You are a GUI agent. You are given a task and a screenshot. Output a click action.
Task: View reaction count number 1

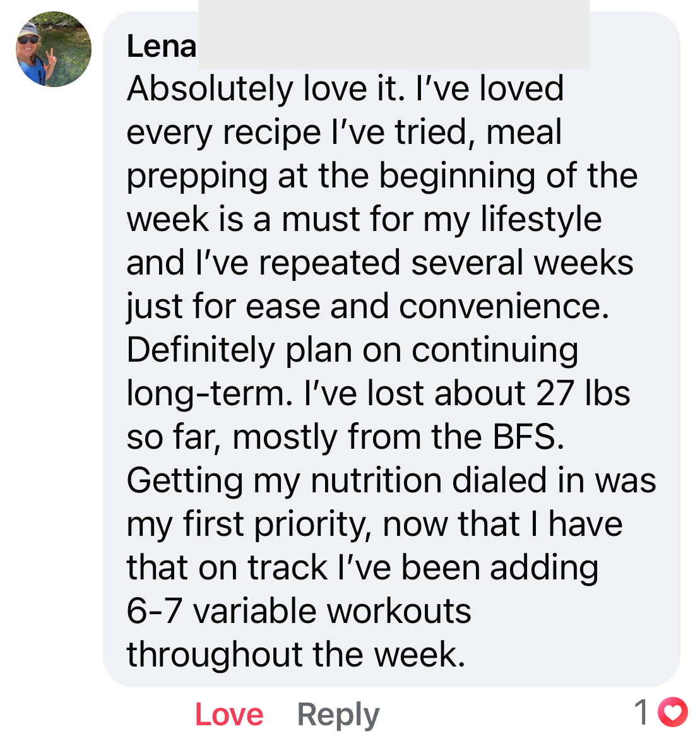641,712
